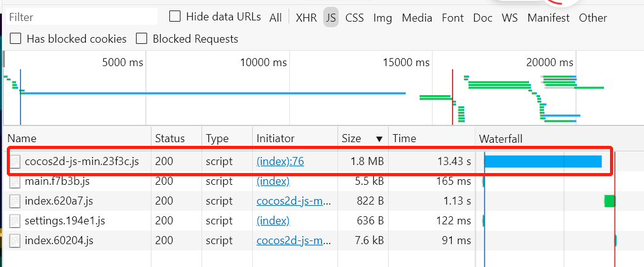This screenshot has width=644, height=267.
Task: Click file icon beside cocos2d-js-min.23f3c.js
Action: (x=16, y=162)
